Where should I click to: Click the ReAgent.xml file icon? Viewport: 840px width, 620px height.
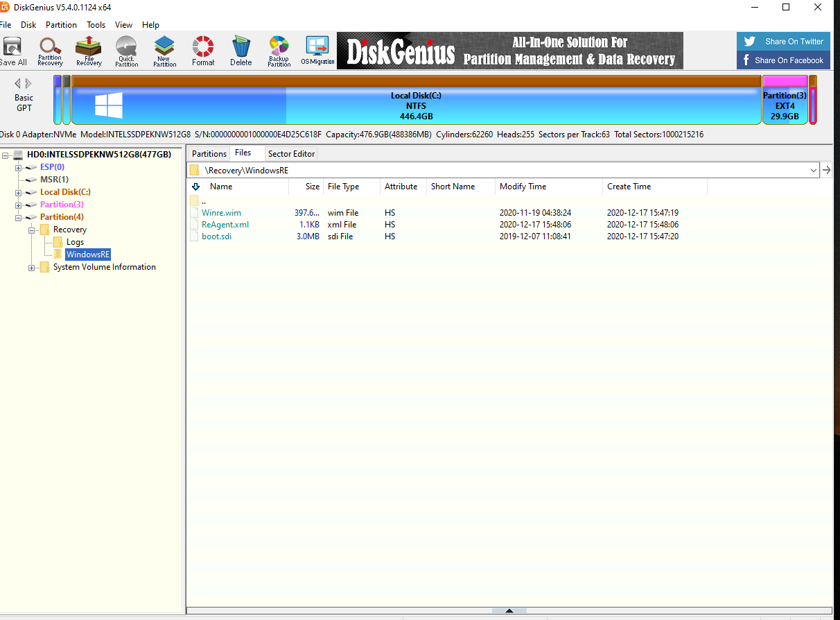pos(195,225)
